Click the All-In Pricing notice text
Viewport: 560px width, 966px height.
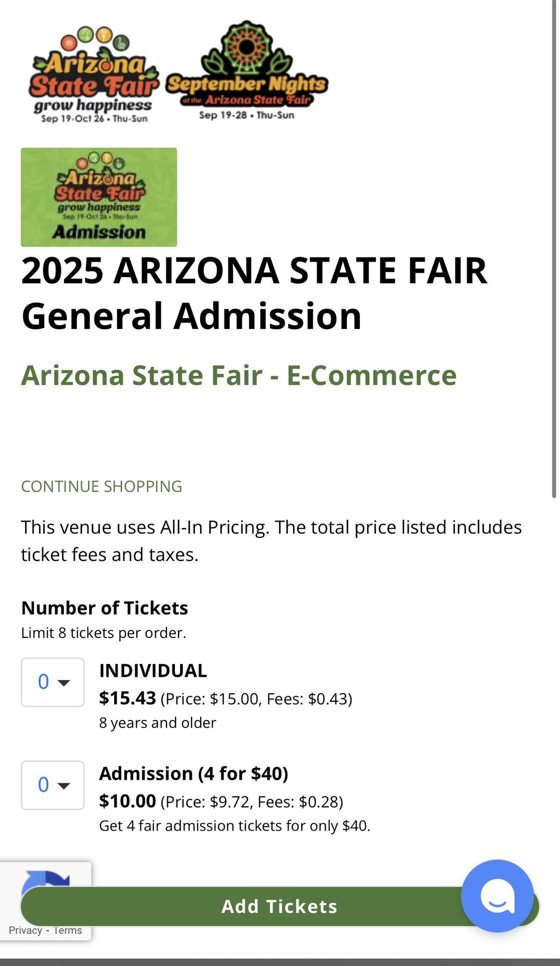pyautogui.click(x=271, y=541)
